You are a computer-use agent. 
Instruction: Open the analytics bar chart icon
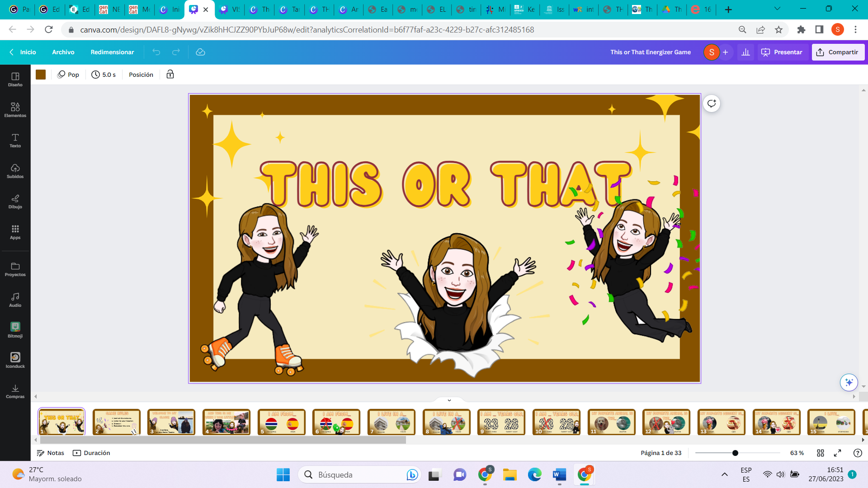[745, 52]
